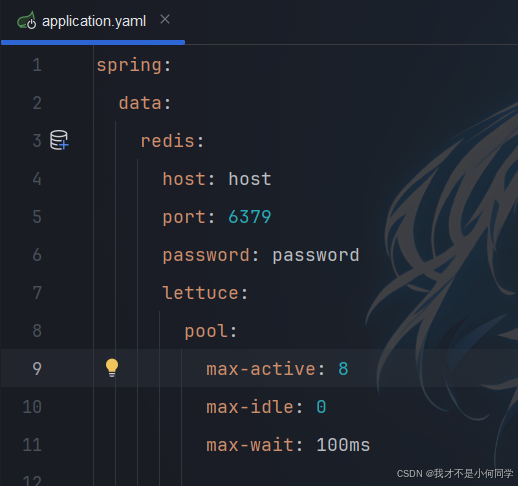Click the 'max-active:' key on line 9
The image size is (518, 486).
(265, 369)
